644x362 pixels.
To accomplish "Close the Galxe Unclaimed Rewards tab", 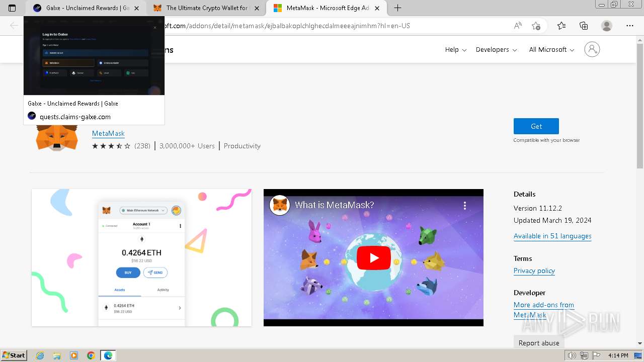I will 136,8.
